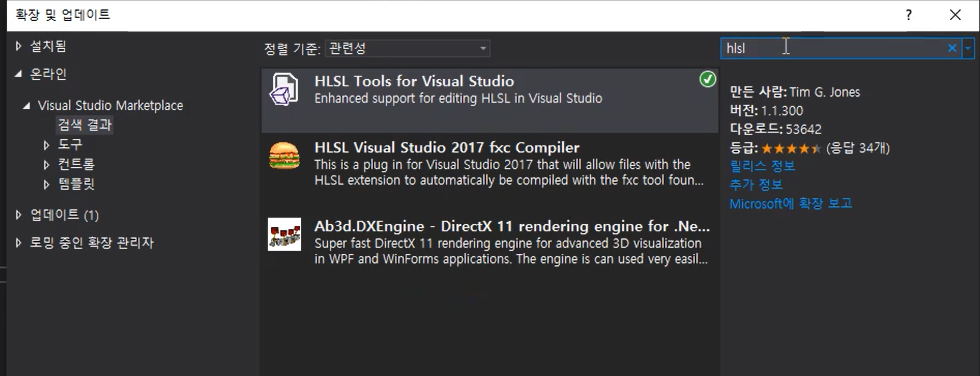
Task: Select HLSL Visual Studio 2017 fxc Compiler title
Action: coord(447,148)
